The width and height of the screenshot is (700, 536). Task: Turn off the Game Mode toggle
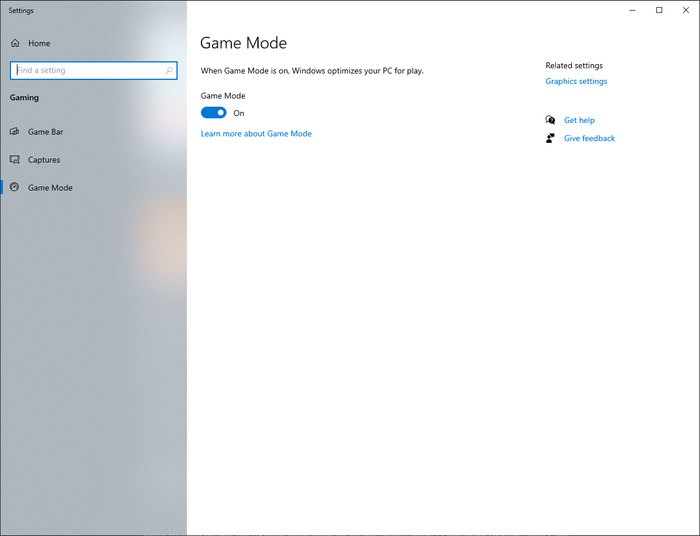[x=213, y=113]
